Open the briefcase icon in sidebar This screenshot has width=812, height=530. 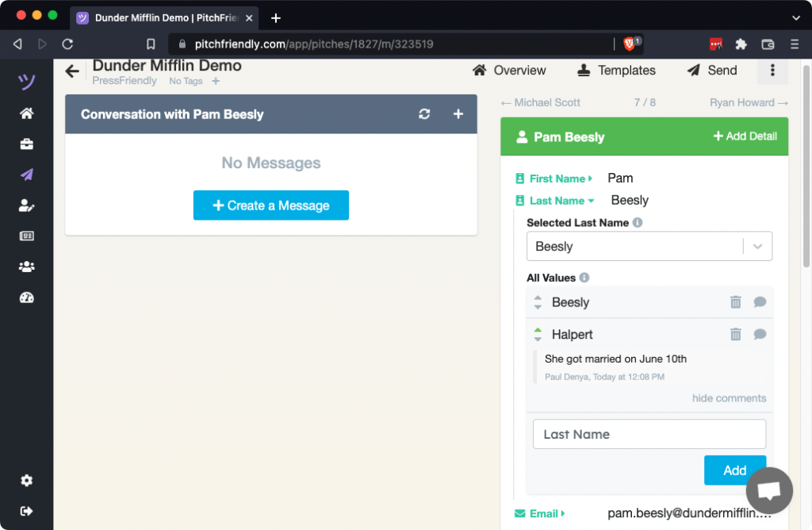(x=26, y=144)
